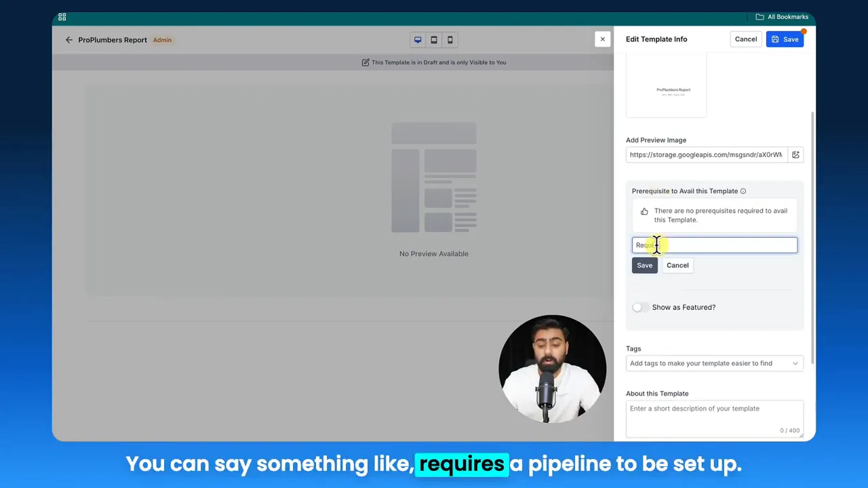Image resolution: width=868 pixels, height=488 pixels.
Task: Open the image picker beside the preview URL
Action: tap(795, 155)
